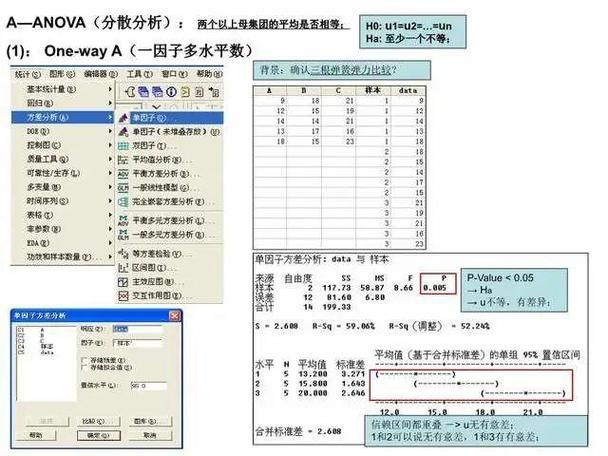Close the 单因子方差分析 dialog
Image resolution: width=608 pixels, height=456 pixels.
pos(174,316)
